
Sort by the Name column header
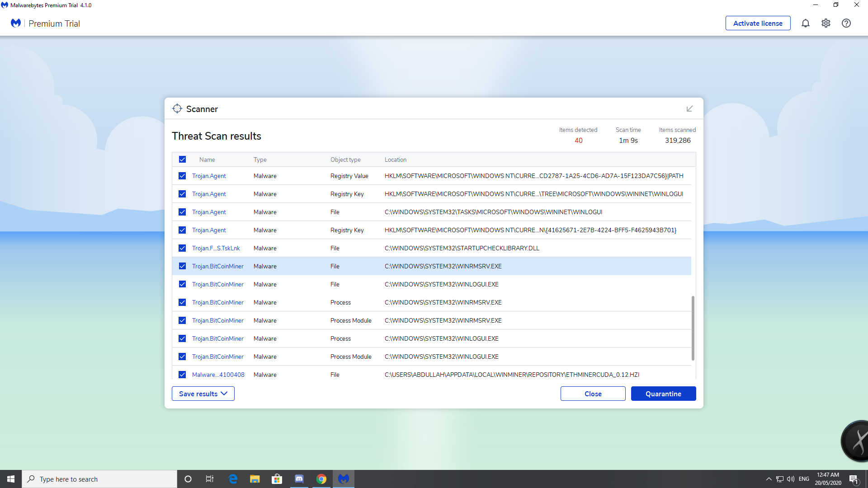[x=207, y=160]
